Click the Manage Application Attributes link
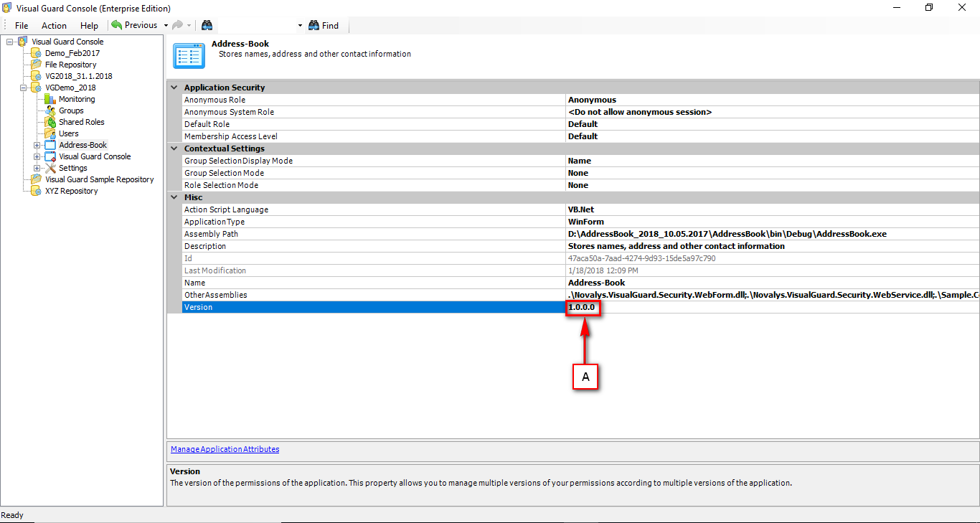The height and width of the screenshot is (523, 980). (225, 449)
